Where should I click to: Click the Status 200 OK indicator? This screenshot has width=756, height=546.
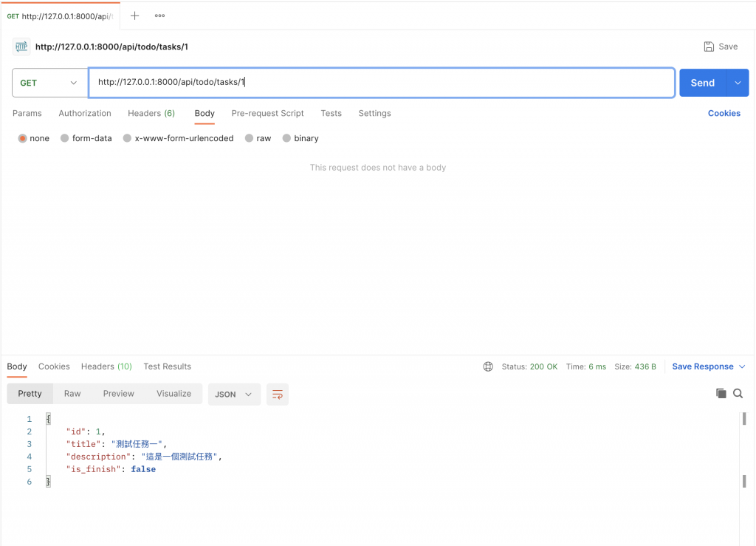pos(529,366)
